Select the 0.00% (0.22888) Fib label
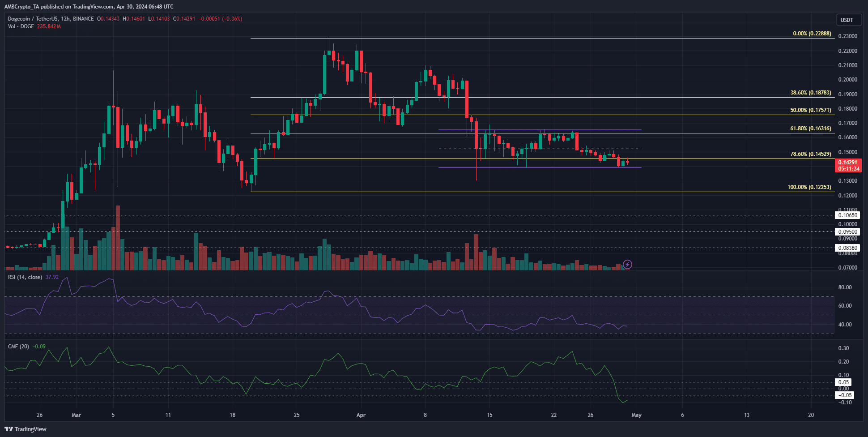 [812, 34]
